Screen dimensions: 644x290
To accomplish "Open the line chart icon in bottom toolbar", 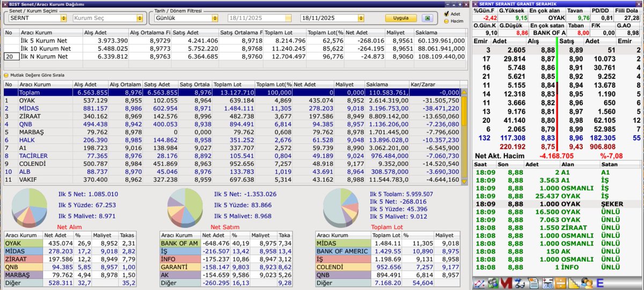I will click(x=479, y=283).
